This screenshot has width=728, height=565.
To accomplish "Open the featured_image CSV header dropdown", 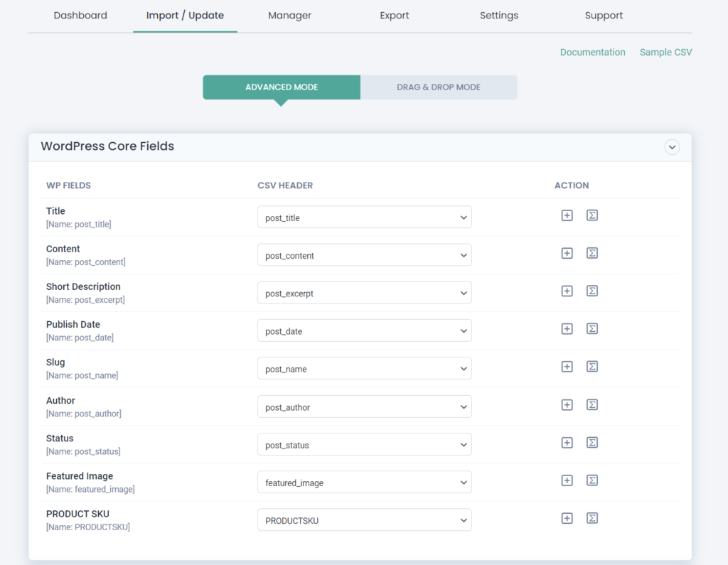I will [x=365, y=483].
